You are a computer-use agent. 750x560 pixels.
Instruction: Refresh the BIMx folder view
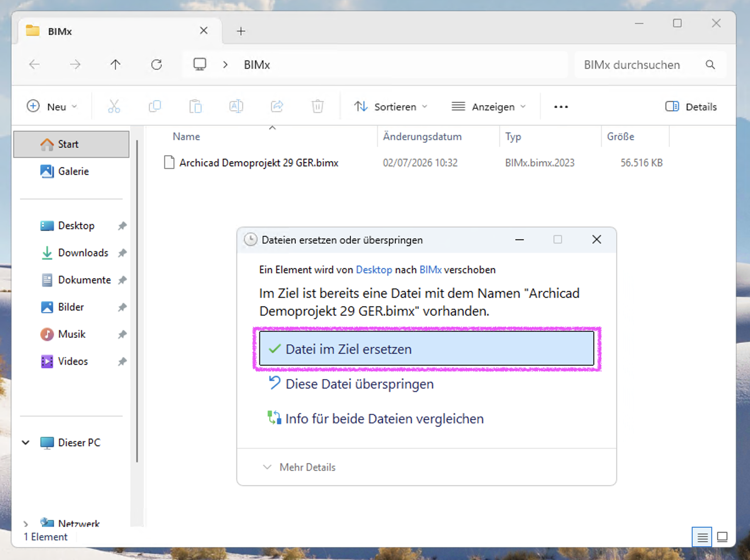click(x=157, y=64)
